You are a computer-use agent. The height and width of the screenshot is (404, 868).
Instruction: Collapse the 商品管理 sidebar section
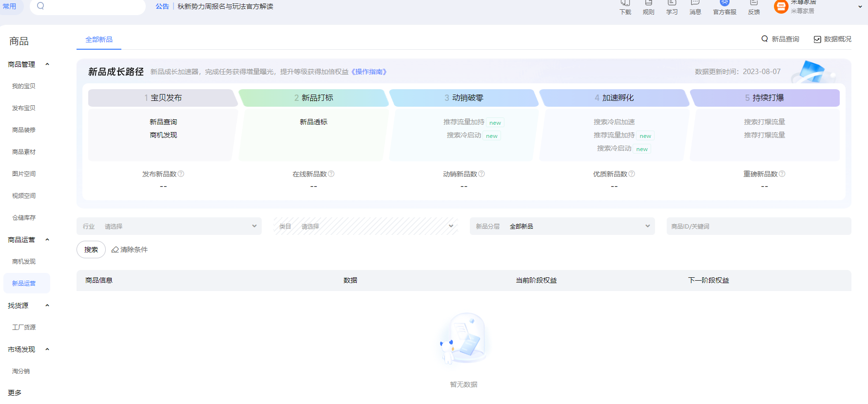(47, 64)
